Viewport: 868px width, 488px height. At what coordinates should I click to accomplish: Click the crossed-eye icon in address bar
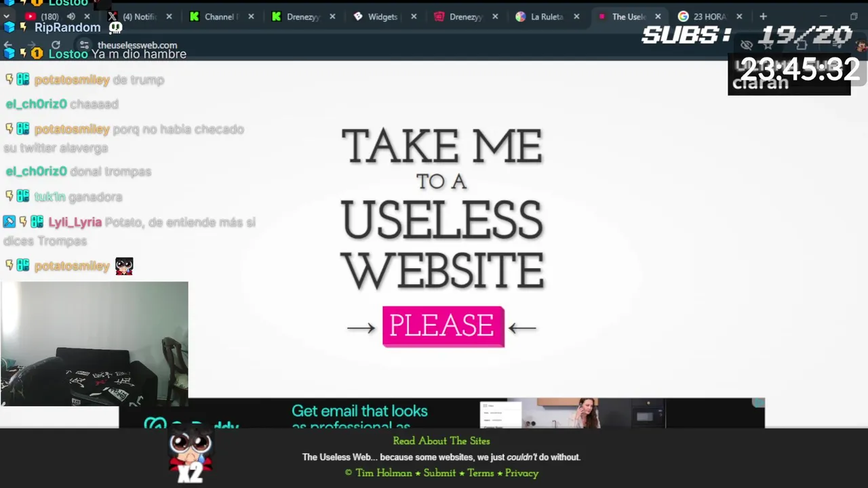pos(747,45)
